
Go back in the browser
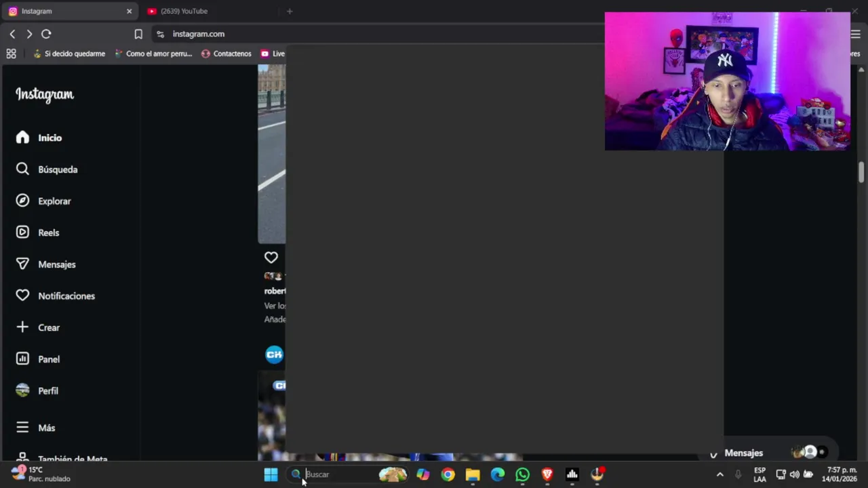click(12, 34)
